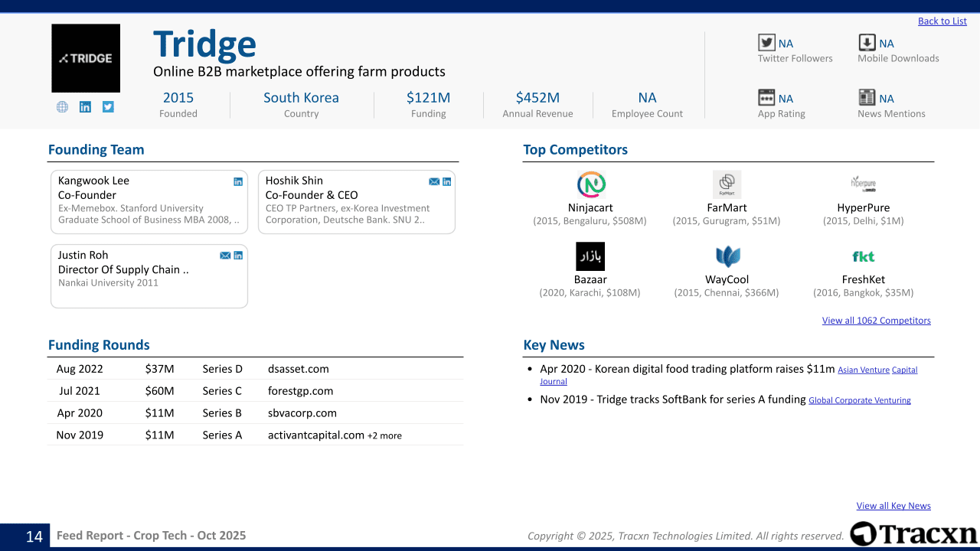
Task: Open the Asian Venture news source link
Action: pyautogui.click(x=863, y=370)
